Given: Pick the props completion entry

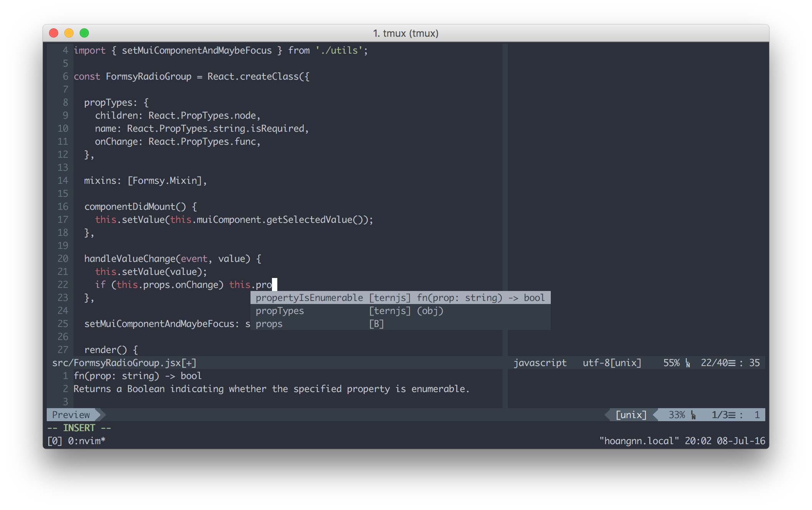Looking at the screenshot, I should pos(269,324).
